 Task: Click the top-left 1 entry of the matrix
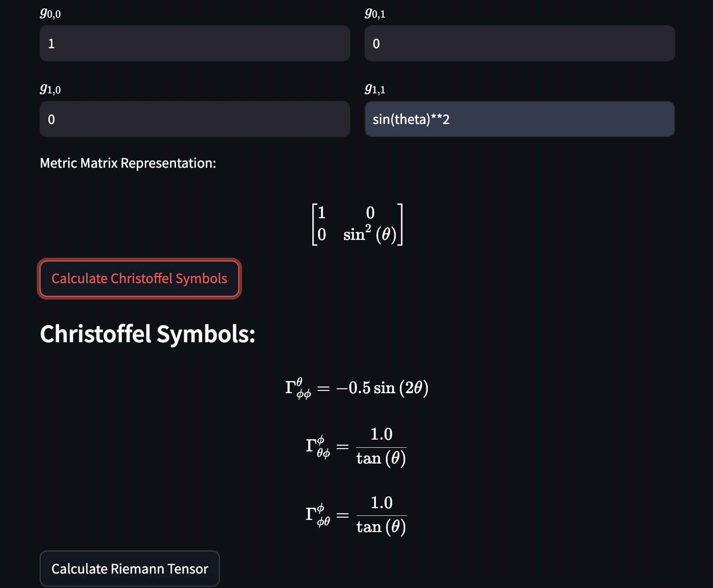322,212
